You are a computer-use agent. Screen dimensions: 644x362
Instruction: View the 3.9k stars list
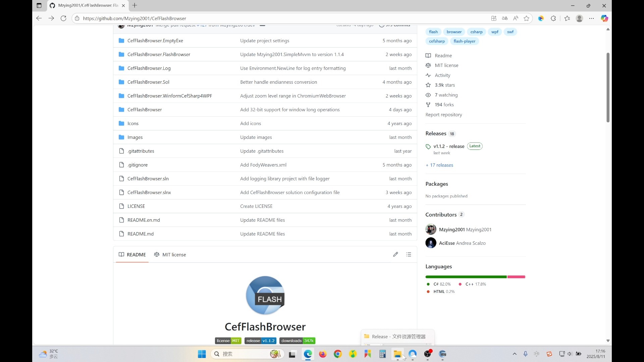click(440, 85)
